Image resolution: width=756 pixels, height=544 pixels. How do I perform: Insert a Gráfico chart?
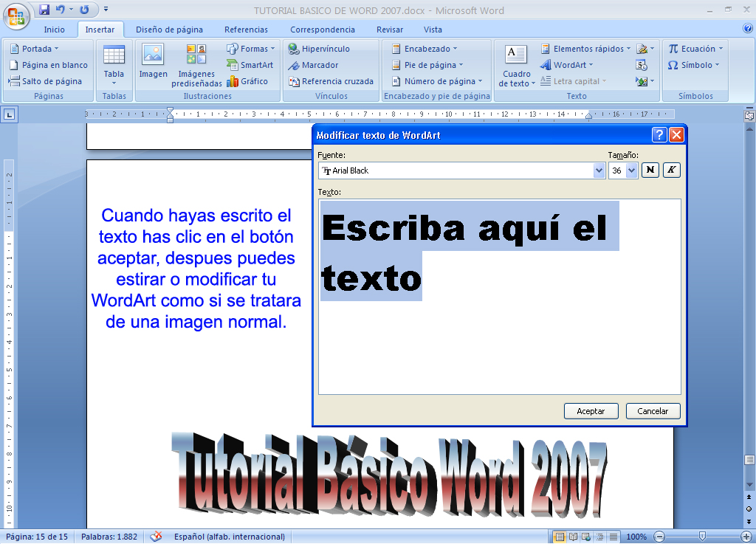coord(247,81)
